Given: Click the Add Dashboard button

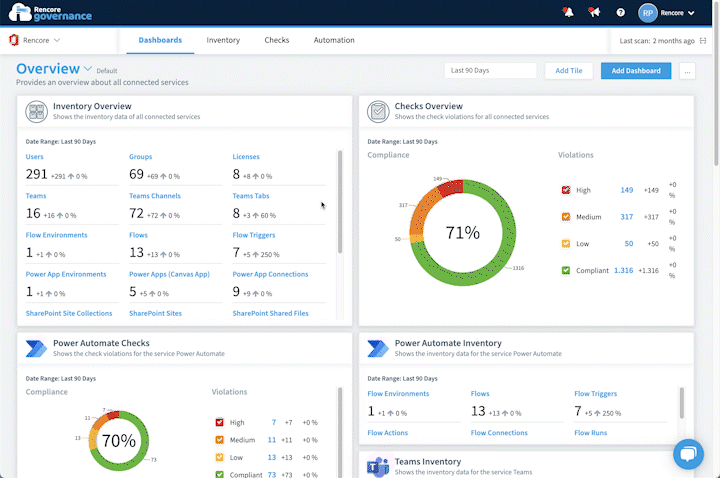Looking at the screenshot, I should (636, 71).
